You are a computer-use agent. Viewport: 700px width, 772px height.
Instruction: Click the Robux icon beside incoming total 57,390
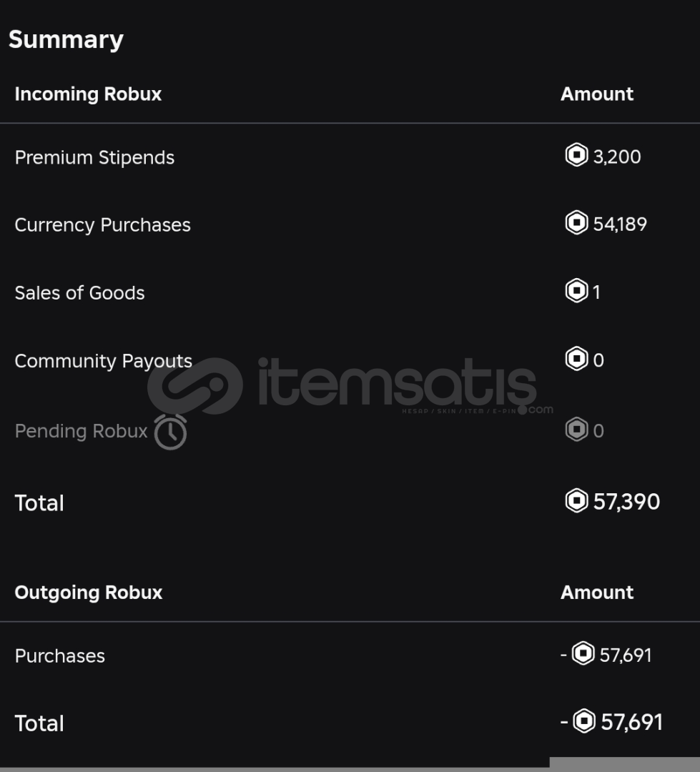pos(576,500)
